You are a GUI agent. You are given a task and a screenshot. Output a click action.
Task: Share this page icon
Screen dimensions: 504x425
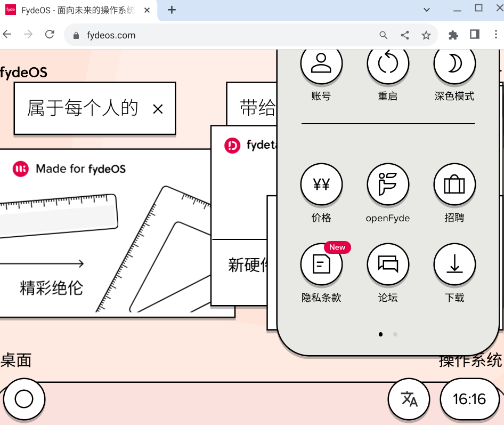tap(405, 35)
